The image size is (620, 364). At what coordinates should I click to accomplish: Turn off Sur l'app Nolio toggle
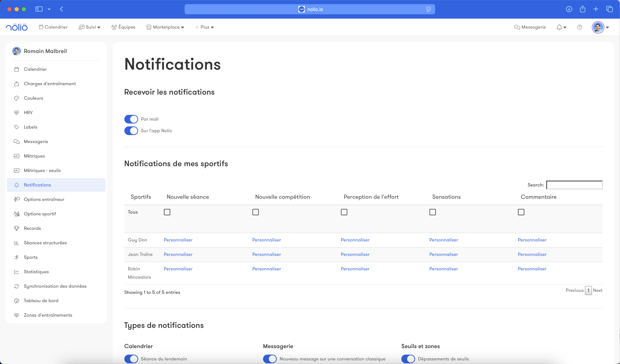tap(131, 131)
